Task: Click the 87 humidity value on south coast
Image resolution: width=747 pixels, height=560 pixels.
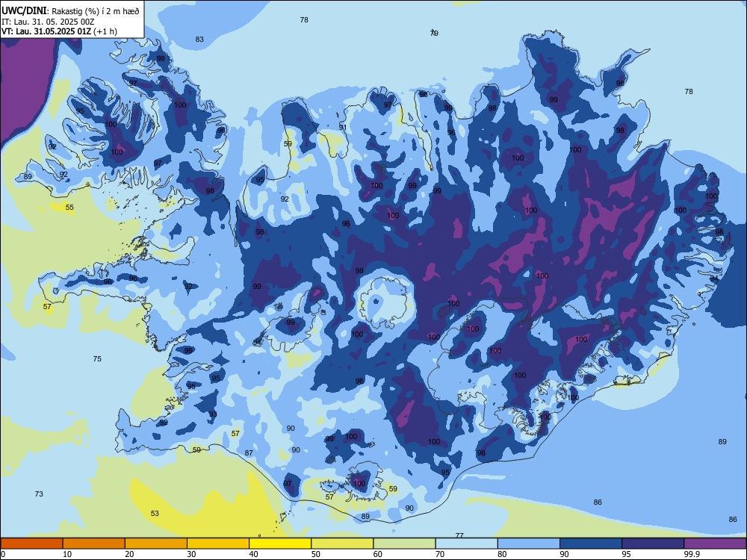Action: tap(249, 453)
